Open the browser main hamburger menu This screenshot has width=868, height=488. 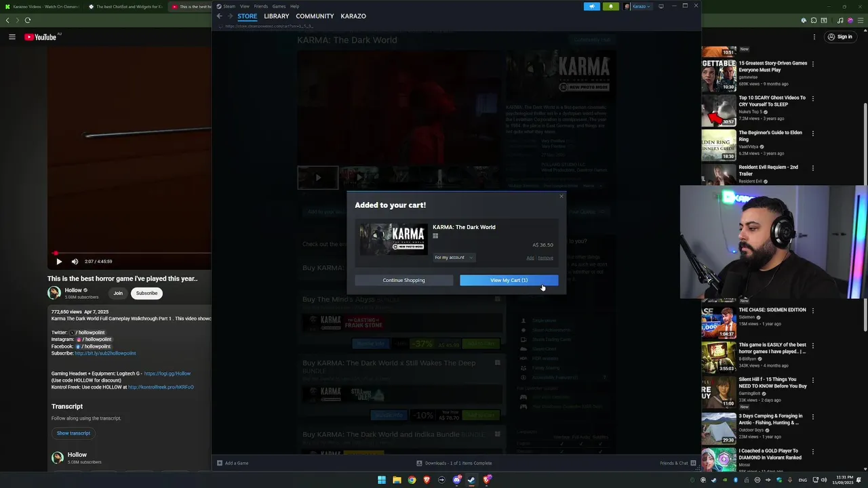860,20
